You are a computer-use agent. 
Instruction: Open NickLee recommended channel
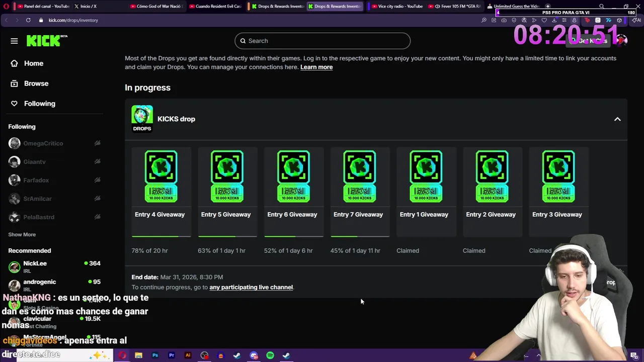tap(54, 266)
